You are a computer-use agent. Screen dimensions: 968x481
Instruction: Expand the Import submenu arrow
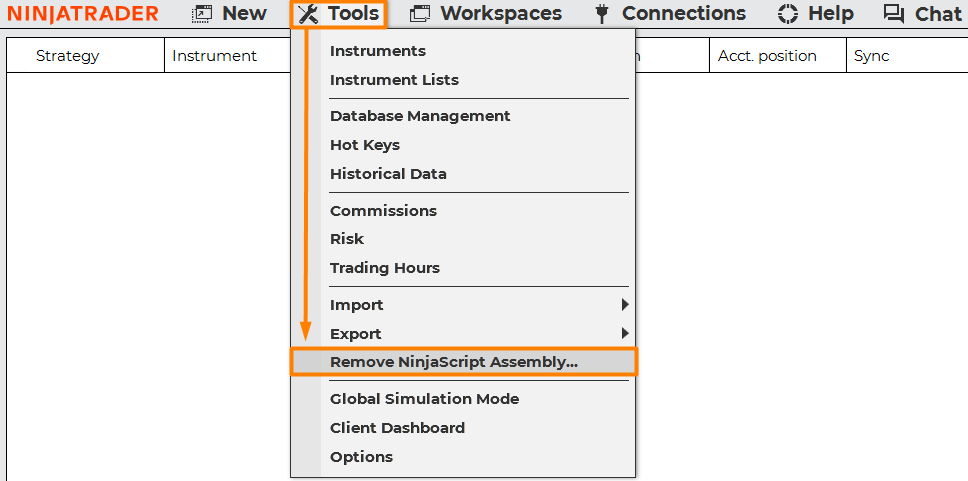coord(625,304)
